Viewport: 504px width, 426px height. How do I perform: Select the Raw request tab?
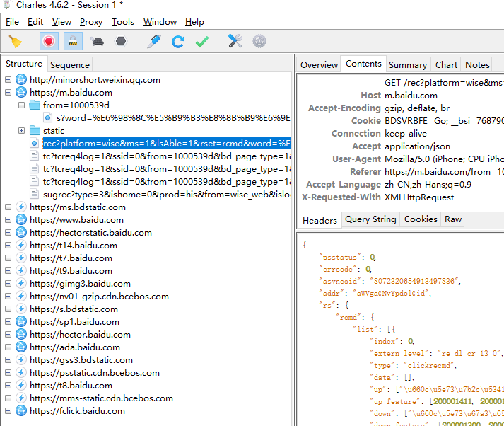pyautogui.click(x=453, y=219)
